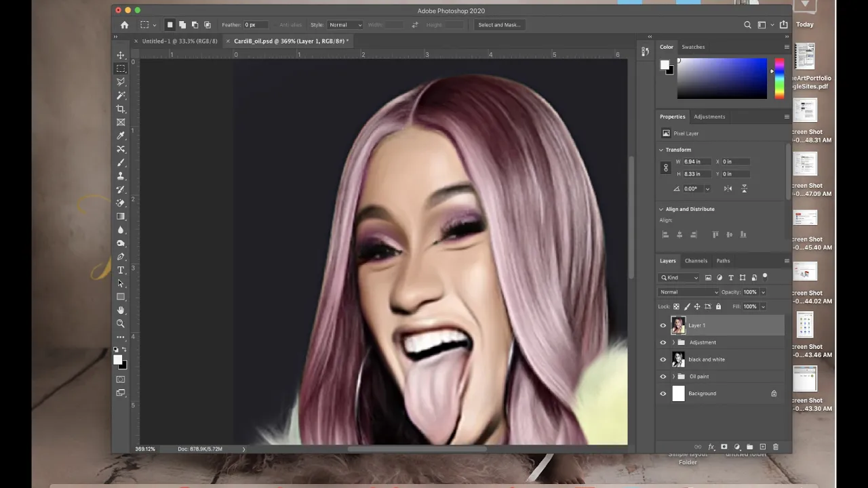The width and height of the screenshot is (868, 488).
Task: Select the Gradient tool
Action: 121,216
